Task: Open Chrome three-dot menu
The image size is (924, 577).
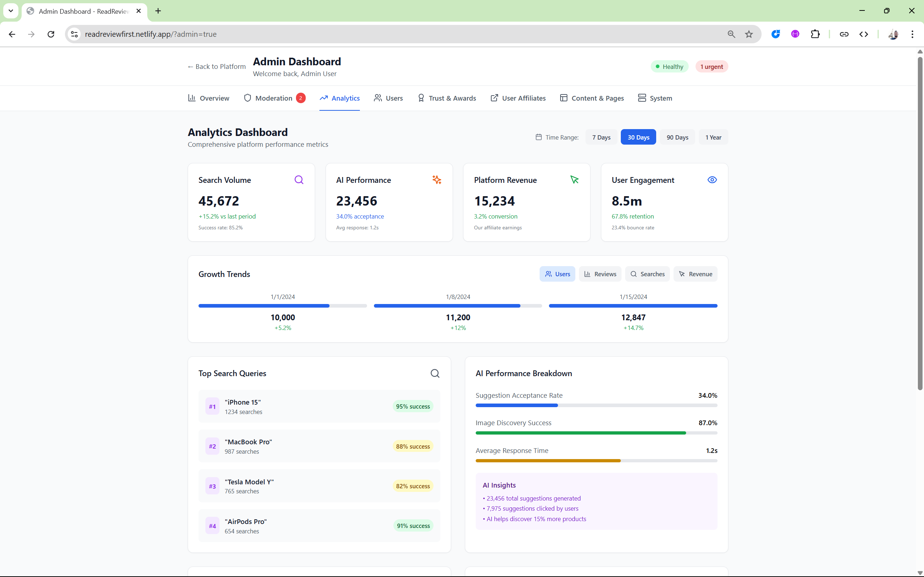Action: click(x=912, y=34)
